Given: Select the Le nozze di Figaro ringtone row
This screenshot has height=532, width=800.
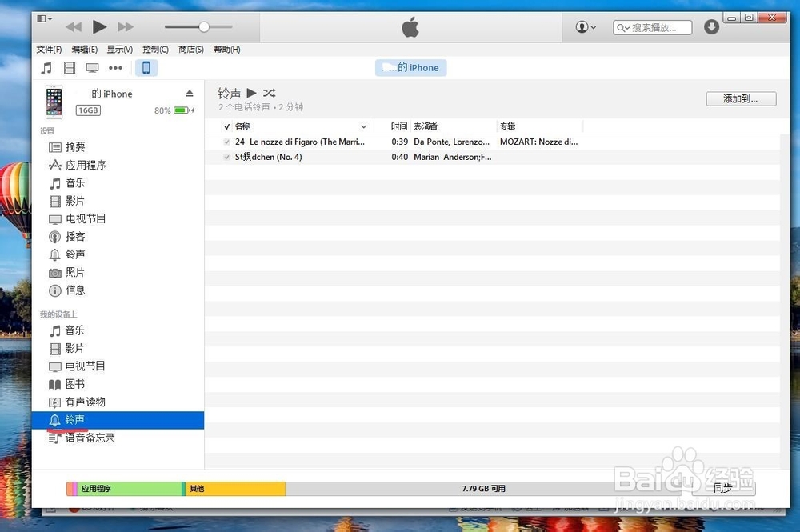Looking at the screenshot, I should point(492,142).
